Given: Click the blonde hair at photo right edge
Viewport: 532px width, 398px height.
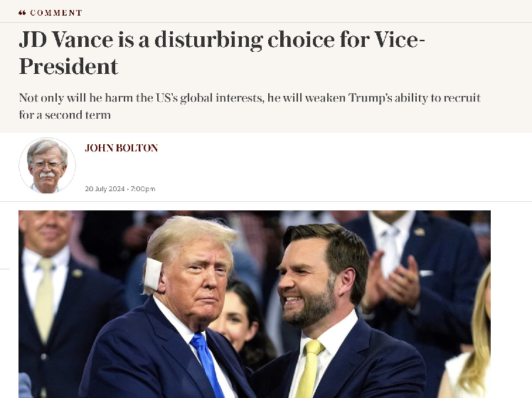Looking at the screenshot, I should click(x=480, y=334).
